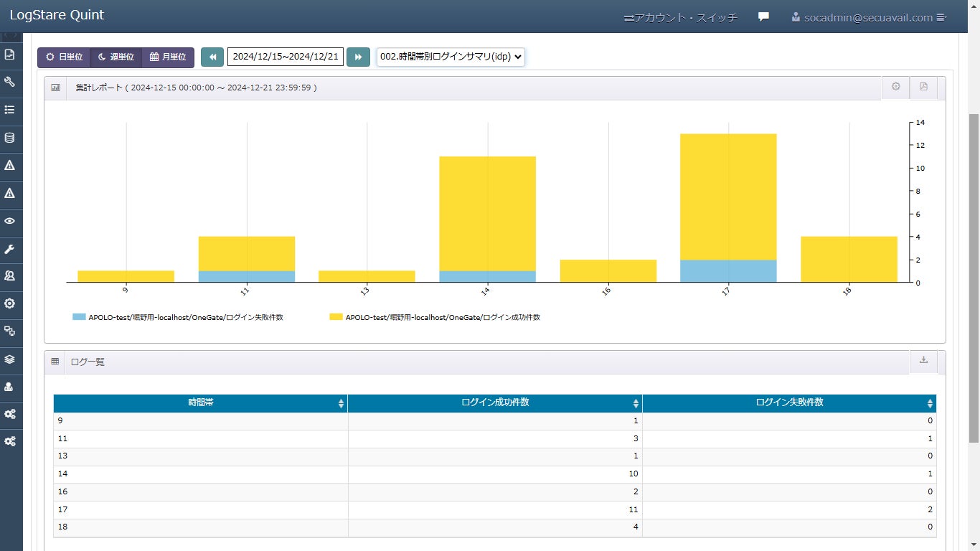This screenshot has height=551, width=980.
Task: Click the date range input field
Action: [x=286, y=57]
